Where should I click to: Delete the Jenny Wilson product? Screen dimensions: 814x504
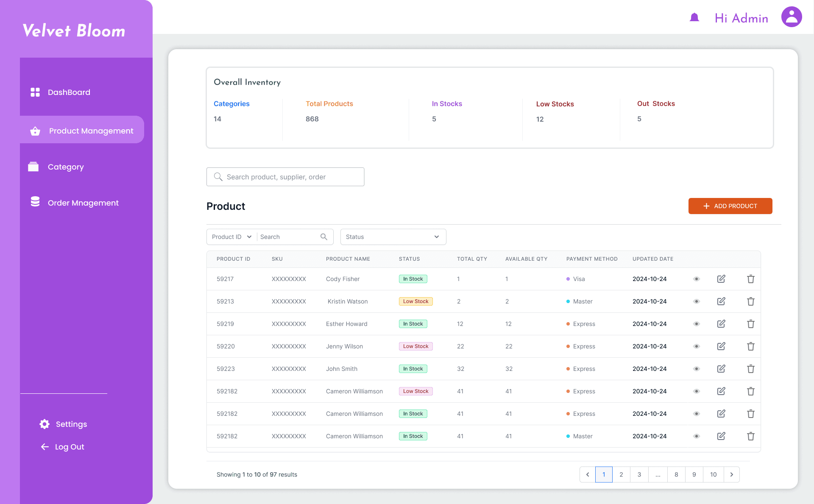pos(750,346)
